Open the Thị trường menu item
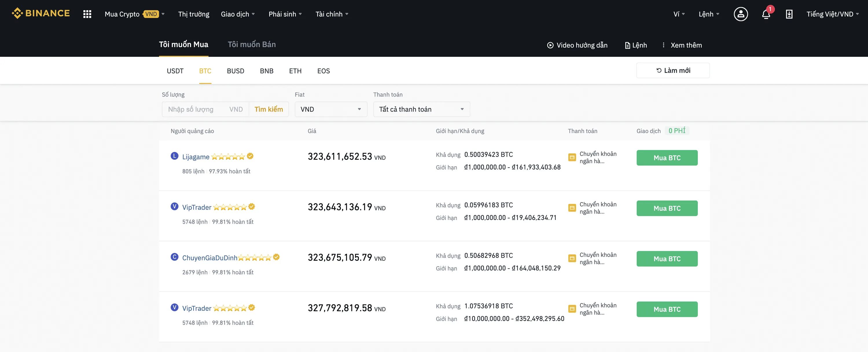Viewport: 868px width, 352px height. coord(194,14)
